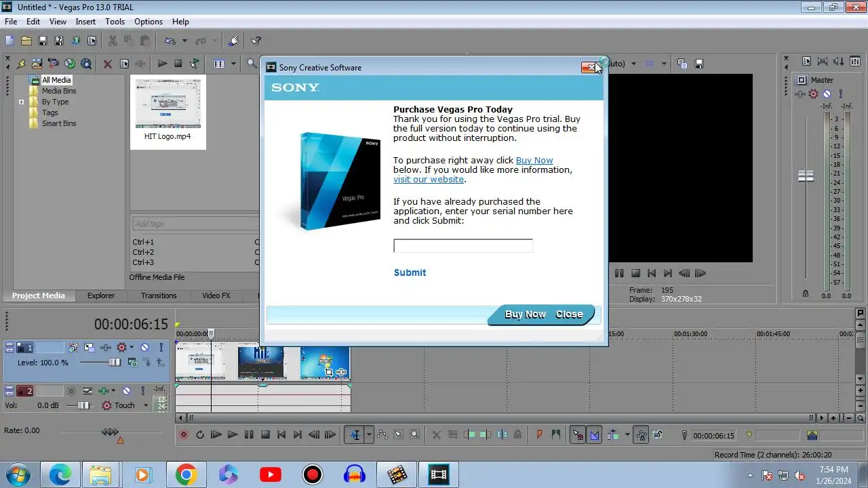Stop timeline playback
The width and height of the screenshot is (868, 488).
tap(266, 435)
